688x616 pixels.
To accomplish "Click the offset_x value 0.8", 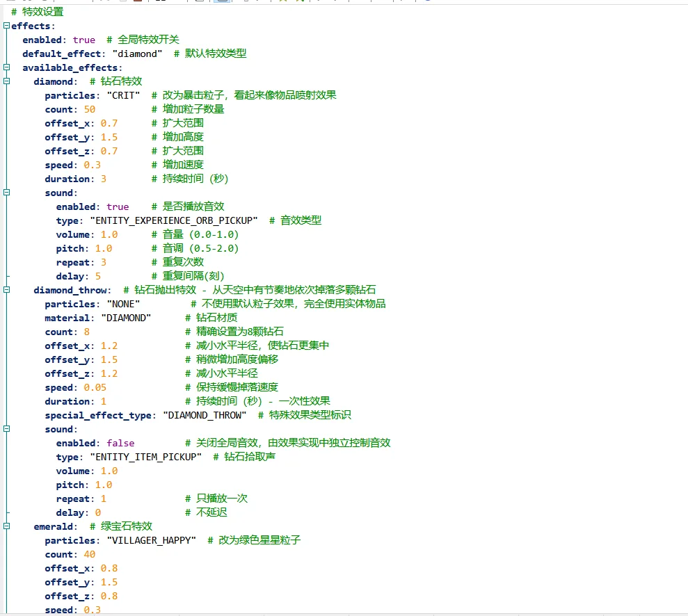I will coord(109,568).
